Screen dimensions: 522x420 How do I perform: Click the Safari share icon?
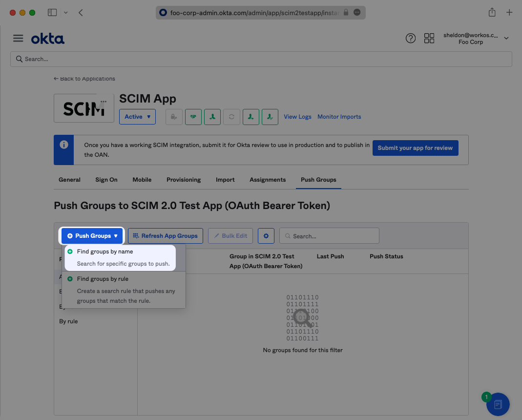(492, 13)
